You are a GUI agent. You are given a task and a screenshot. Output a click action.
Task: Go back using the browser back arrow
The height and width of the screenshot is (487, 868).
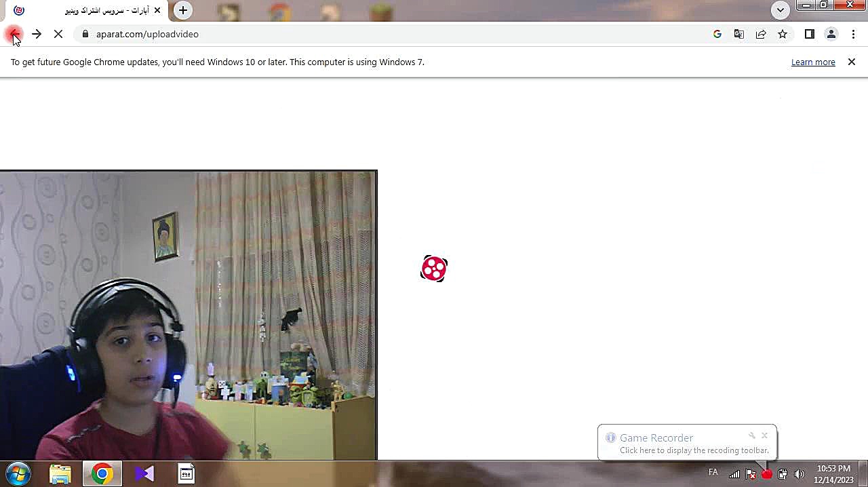14,34
